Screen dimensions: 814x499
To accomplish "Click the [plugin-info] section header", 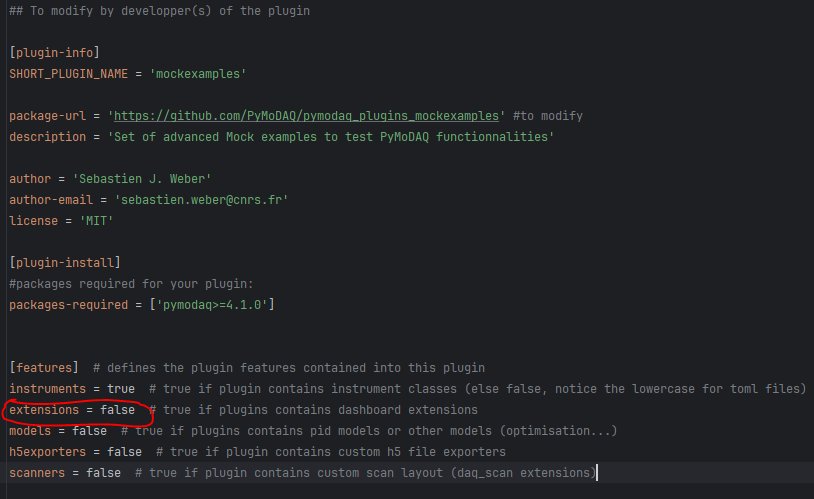I will pyautogui.click(x=55, y=53).
